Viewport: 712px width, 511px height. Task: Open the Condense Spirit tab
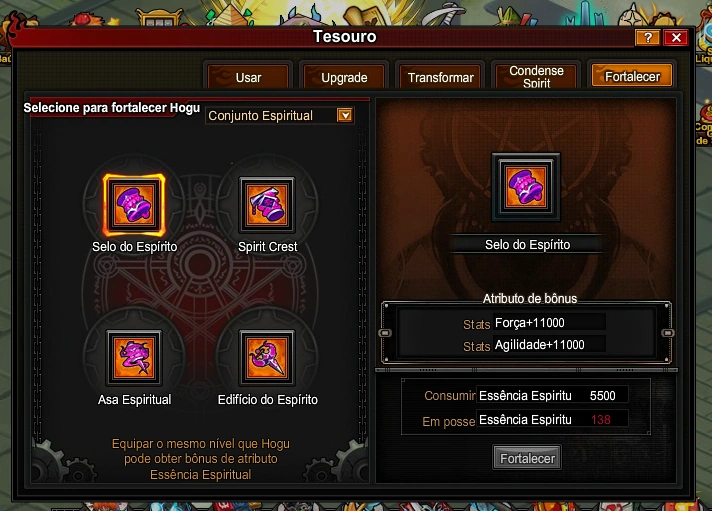536,77
